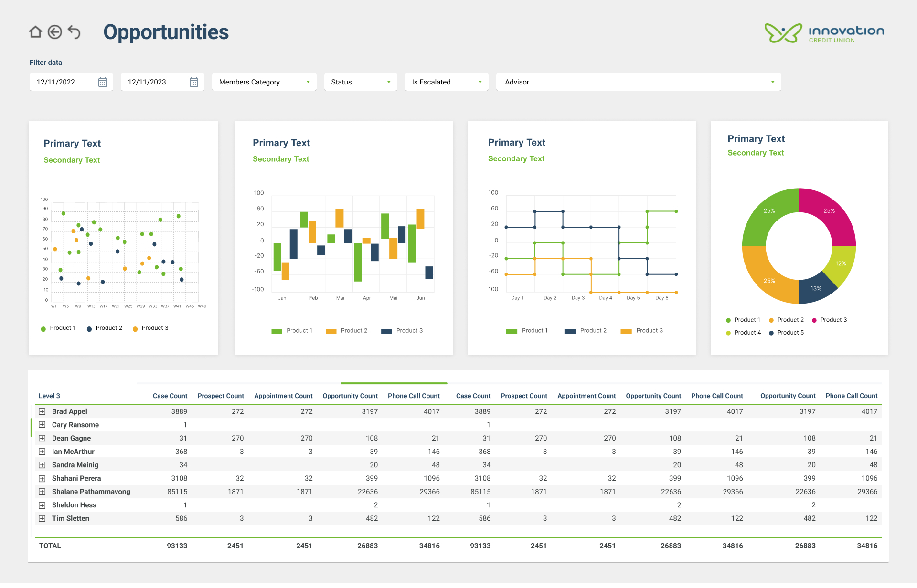
Task: Toggle Product 3 legend in donut chart
Action: [x=833, y=320]
